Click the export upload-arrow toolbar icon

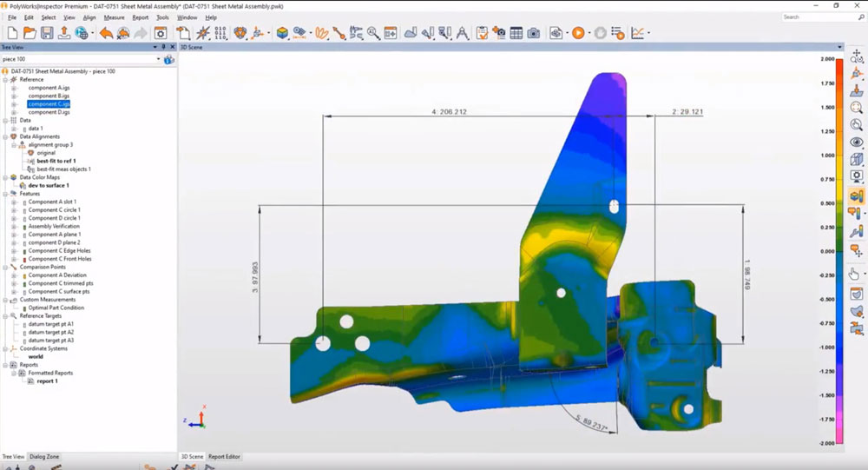tap(64, 33)
